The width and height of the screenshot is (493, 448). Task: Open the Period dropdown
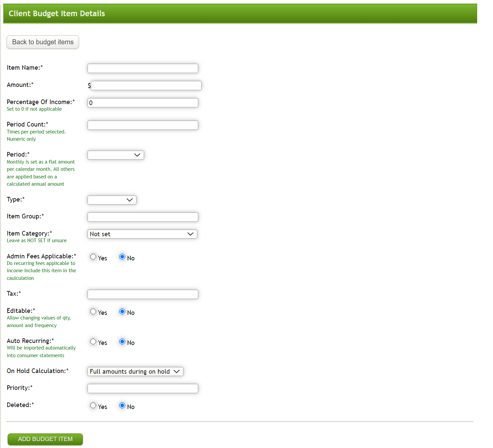pyautogui.click(x=115, y=155)
